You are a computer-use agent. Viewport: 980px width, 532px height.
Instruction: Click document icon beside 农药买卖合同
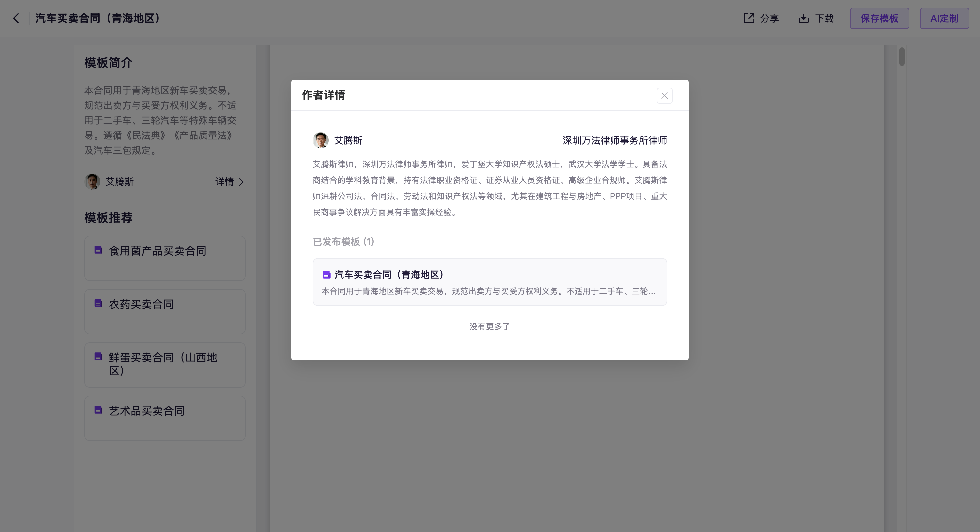pos(98,303)
